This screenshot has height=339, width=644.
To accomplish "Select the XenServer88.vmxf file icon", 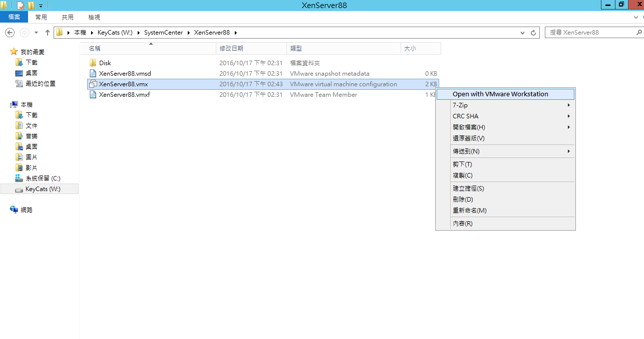I will [93, 95].
